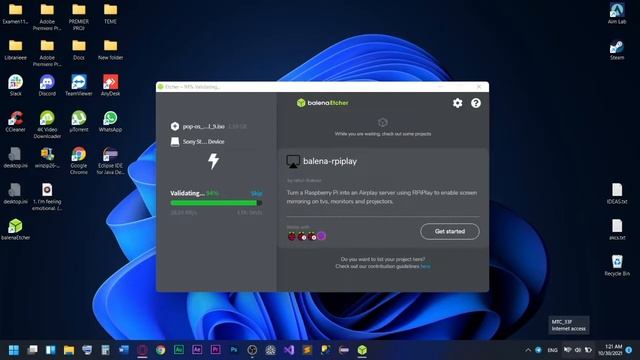Viewport: 640px width, 360px height.
Task: Click the balenaEtcher logo in the header
Action: (322, 103)
